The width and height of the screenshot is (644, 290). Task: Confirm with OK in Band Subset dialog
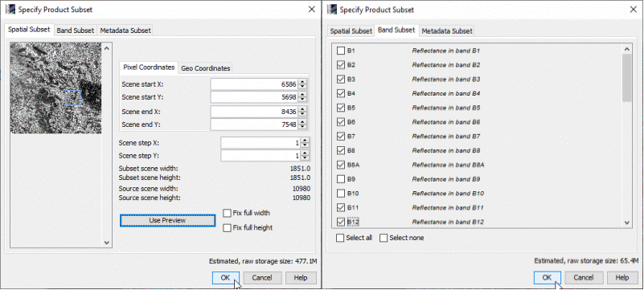click(x=547, y=278)
